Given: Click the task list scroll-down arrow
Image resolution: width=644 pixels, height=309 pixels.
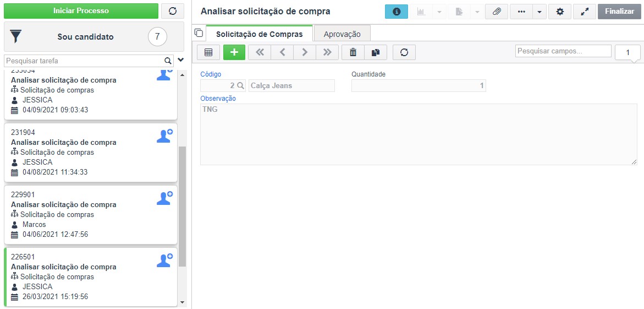Looking at the screenshot, I should [x=183, y=302].
